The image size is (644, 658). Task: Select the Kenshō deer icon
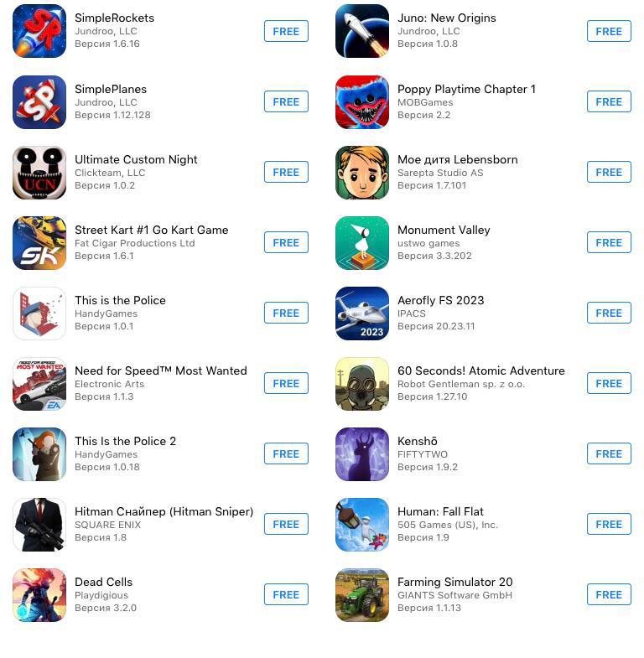pos(362,454)
